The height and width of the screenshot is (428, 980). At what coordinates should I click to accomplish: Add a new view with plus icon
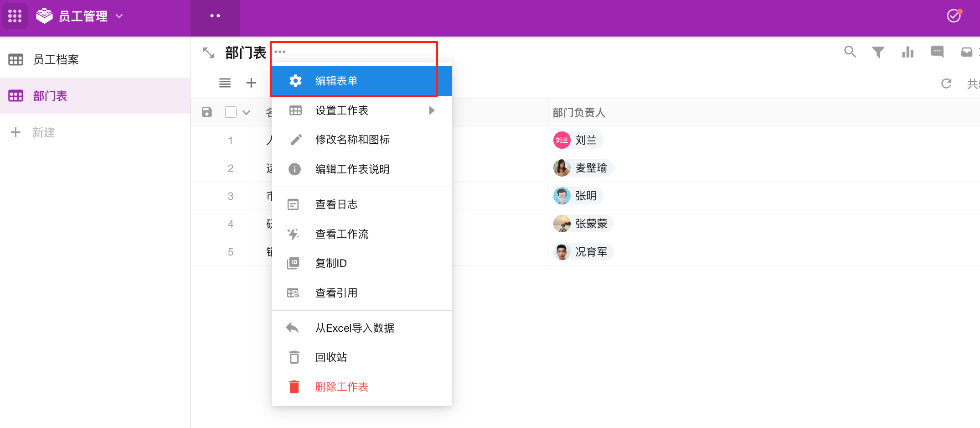click(251, 83)
